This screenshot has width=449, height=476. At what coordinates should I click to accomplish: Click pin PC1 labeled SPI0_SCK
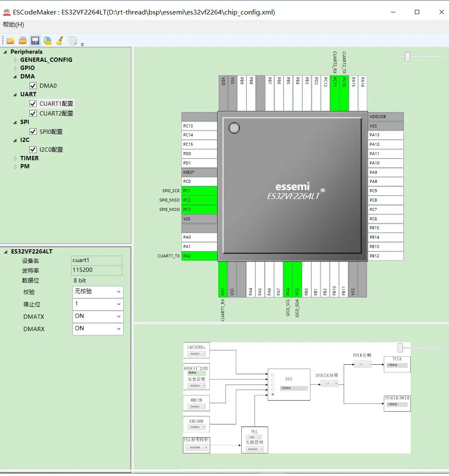pos(199,190)
